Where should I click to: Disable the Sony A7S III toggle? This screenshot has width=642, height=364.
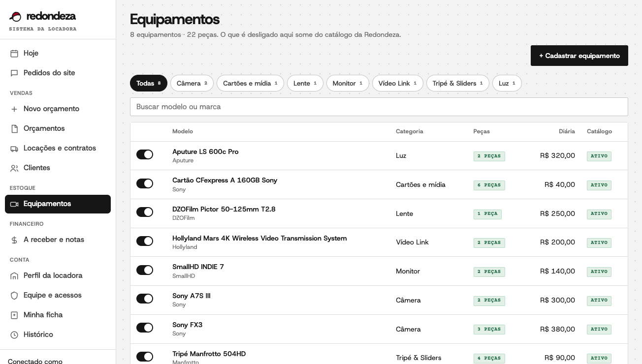coord(145,299)
